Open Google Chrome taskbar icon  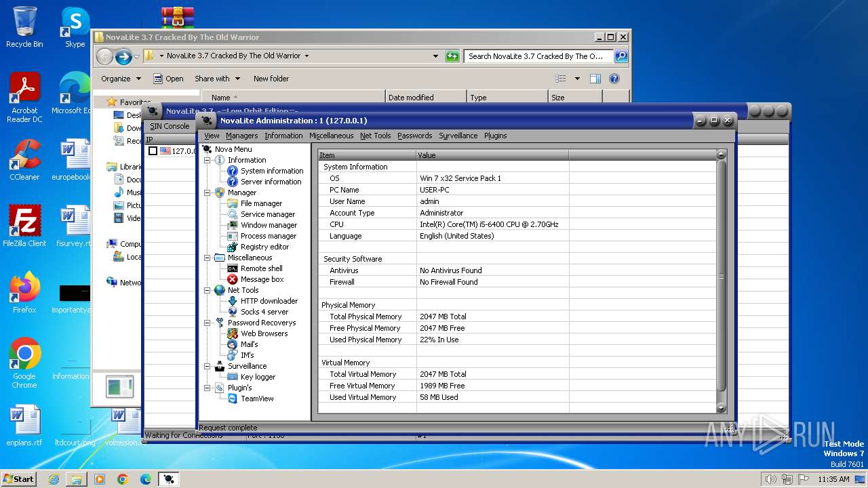[123, 479]
